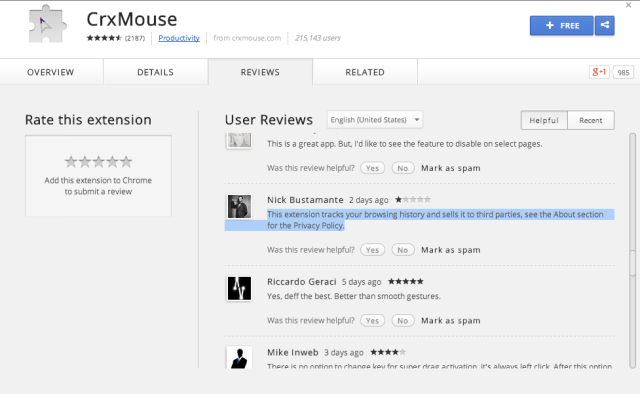This screenshot has height=394, width=640.
Task: Add extension with the FREE button
Action: [562, 25]
